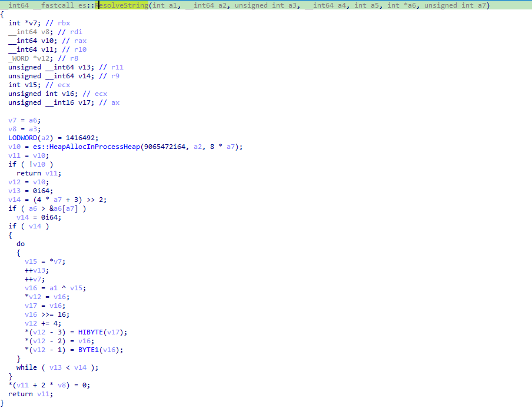The image size is (532, 408).
Task: Click the condition 'if ( v14 )'
Action: click(28, 226)
